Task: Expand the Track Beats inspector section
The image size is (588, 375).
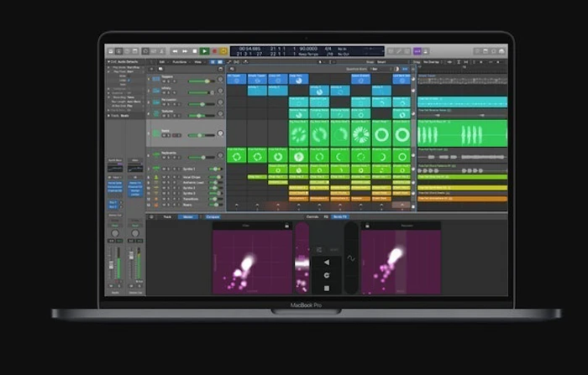Action: click(108, 116)
